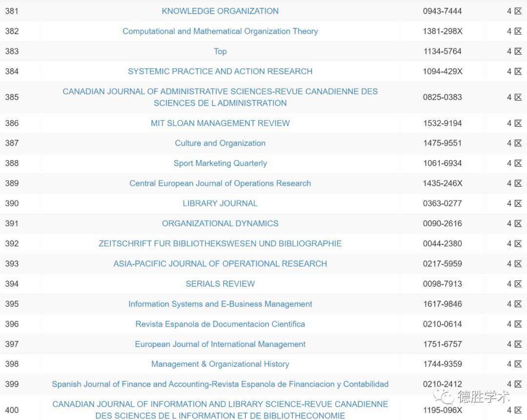The width and height of the screenshot is (527, 420).
Task: Select ISSN 1195-096X cell
Action: (442, 410)
